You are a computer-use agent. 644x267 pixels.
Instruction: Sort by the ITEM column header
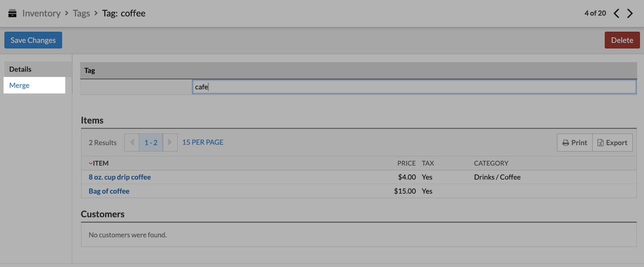[x=101, y=163]
